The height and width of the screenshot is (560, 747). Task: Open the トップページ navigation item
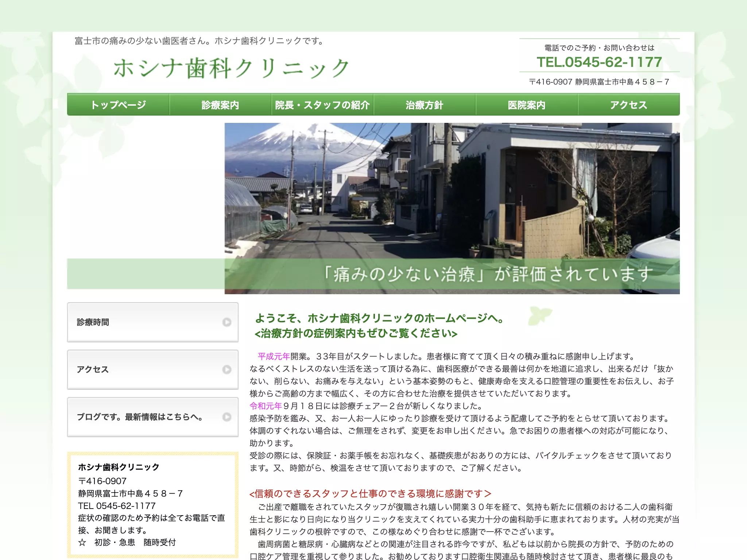(x=118, y=105)
